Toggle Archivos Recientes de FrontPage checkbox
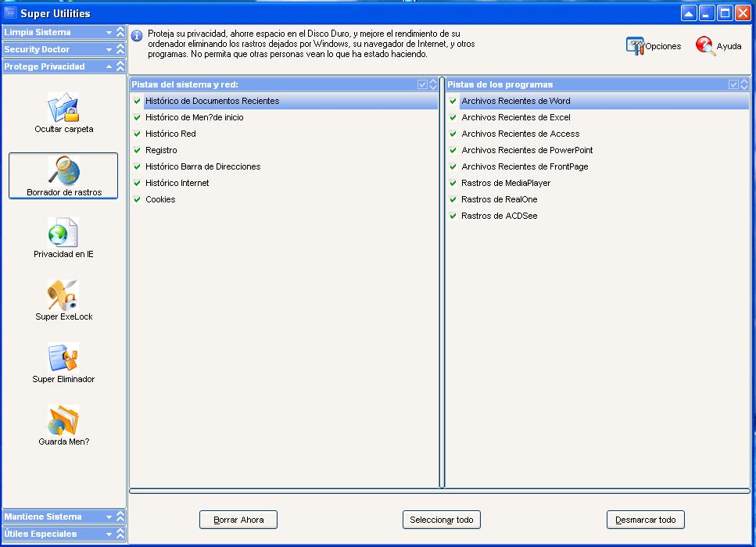 pyautogui.click(x=453, y=166)
